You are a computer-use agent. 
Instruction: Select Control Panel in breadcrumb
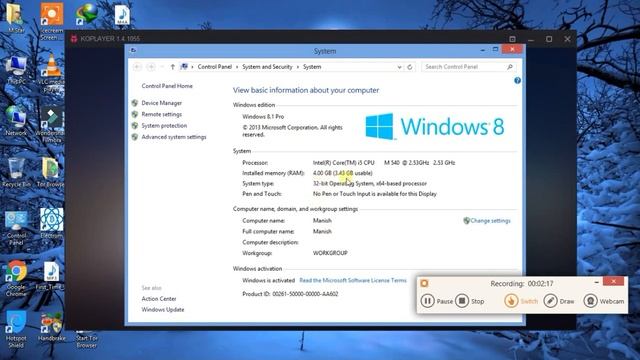click(215, 67)
